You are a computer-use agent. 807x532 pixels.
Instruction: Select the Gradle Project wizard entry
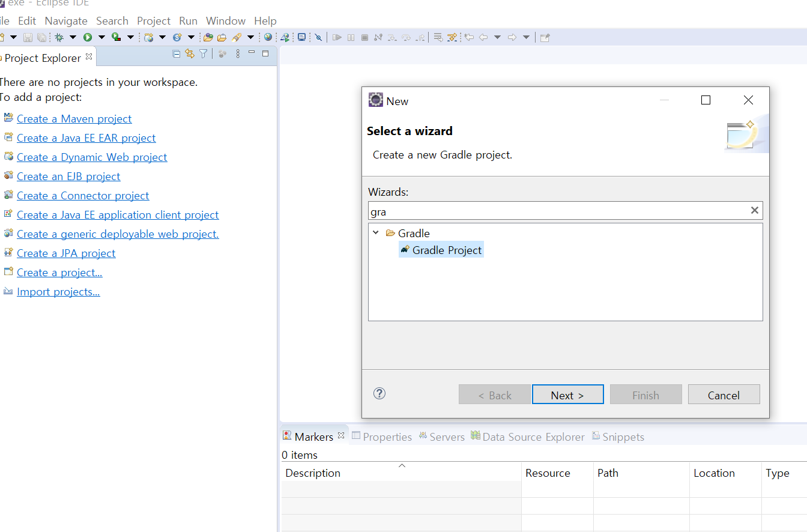coord(441,250)
